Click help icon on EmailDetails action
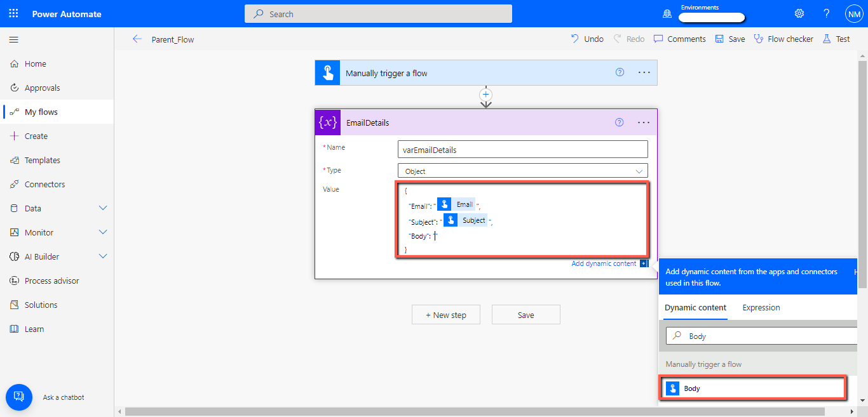Image resolution: width=868 pixels, height=417 pixels. pyautogui.click(x=620, y=122)
